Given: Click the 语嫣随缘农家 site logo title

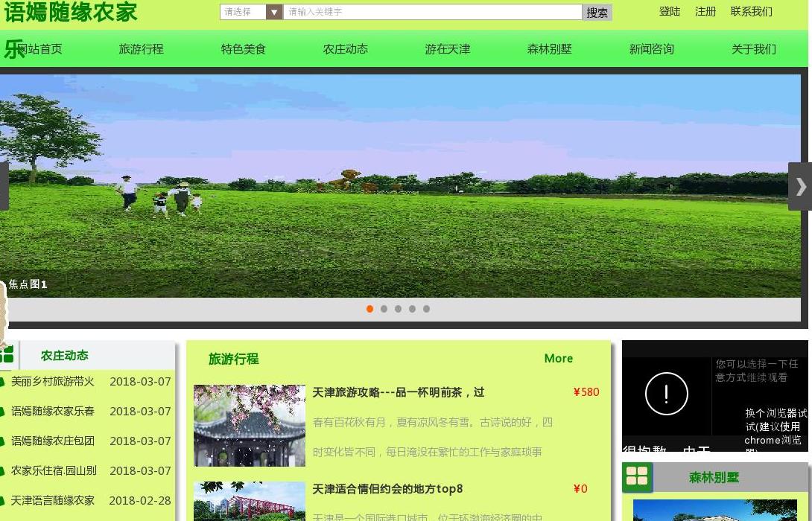Looking at the screenshot, I should [71, 12].
